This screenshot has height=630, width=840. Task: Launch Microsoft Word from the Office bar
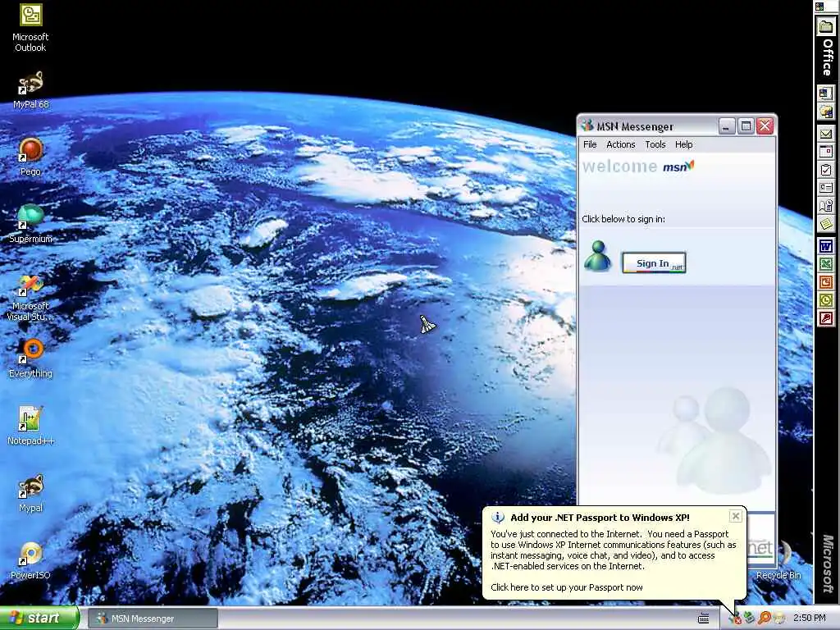[825, 246]
